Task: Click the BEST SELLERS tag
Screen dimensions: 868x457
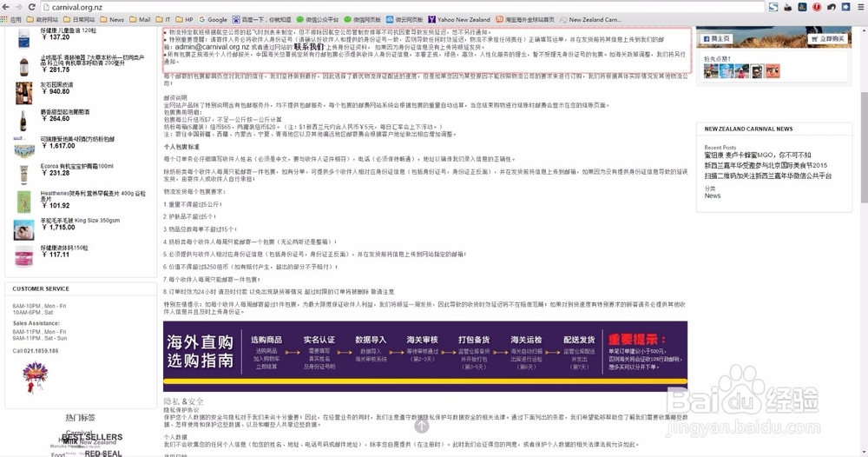Action: pyautogui.click(x=92, y=437)
